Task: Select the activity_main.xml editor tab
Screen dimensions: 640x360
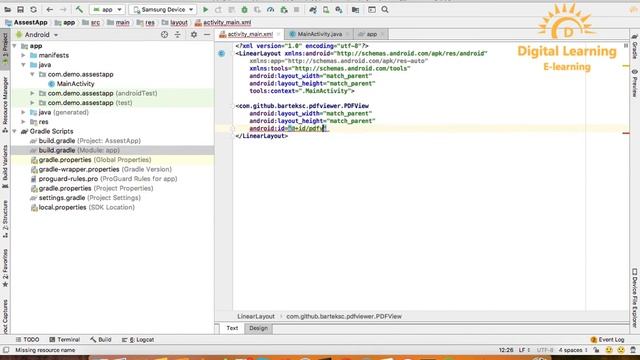Action: coord(250,34)
